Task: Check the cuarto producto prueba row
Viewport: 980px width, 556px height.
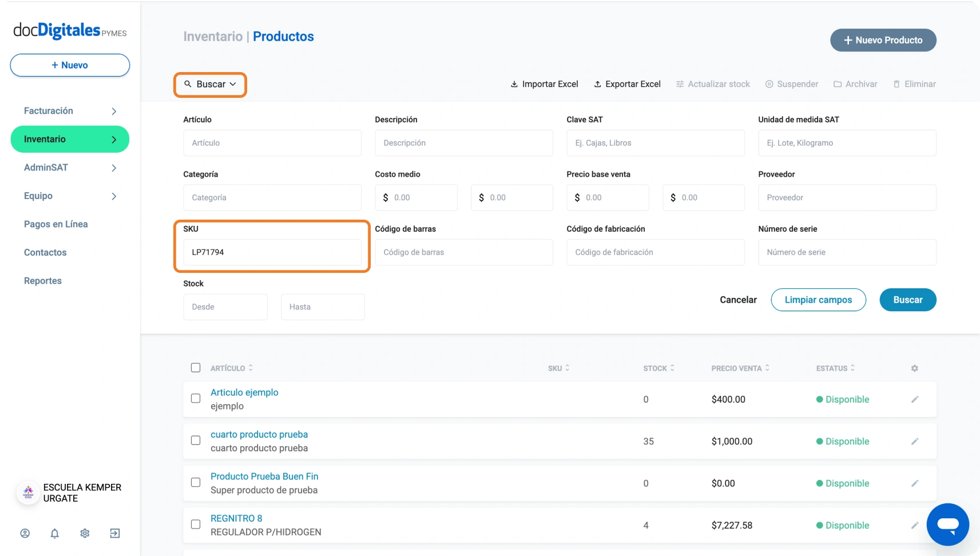Action: [196, 440]
